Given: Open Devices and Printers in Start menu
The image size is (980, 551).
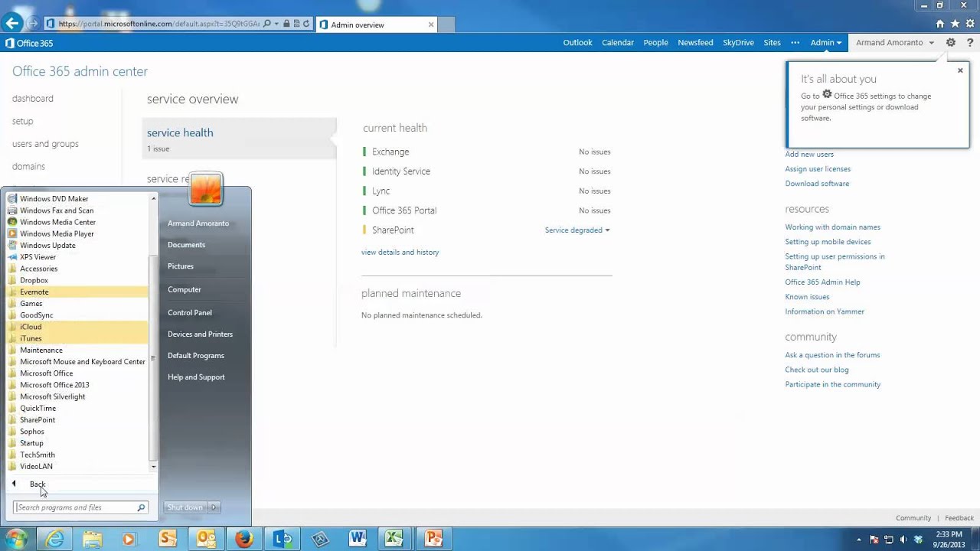Looking at the screenshot, I should click(x=200, y=334).
